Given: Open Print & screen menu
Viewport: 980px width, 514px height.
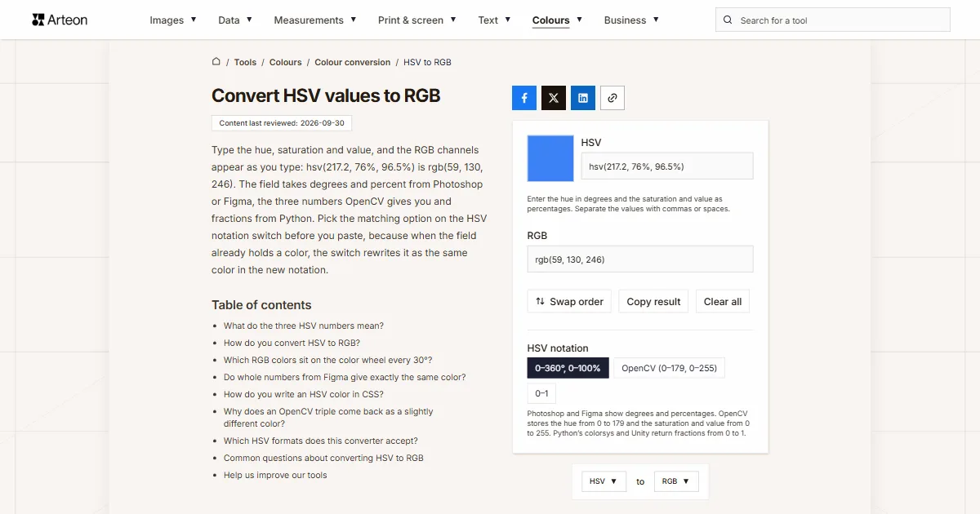Looking at the screenshot, I should [417, 20].
